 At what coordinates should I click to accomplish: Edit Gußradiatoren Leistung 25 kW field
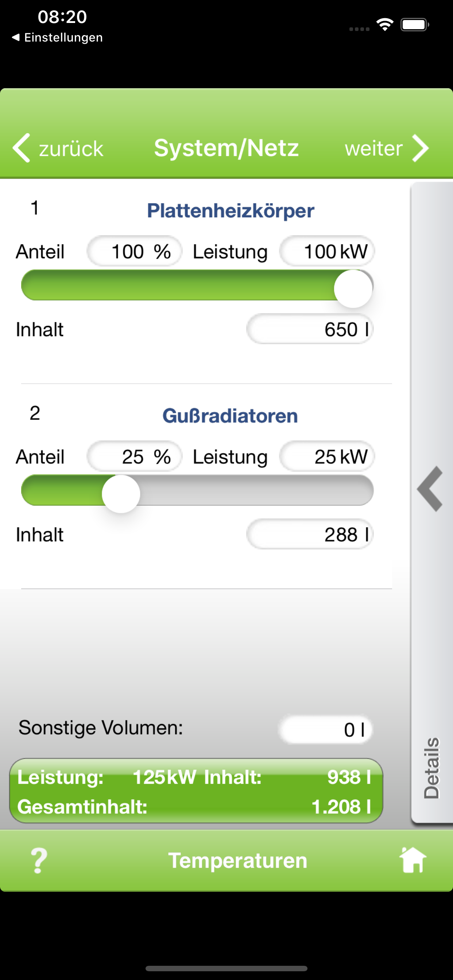[327, 456]
